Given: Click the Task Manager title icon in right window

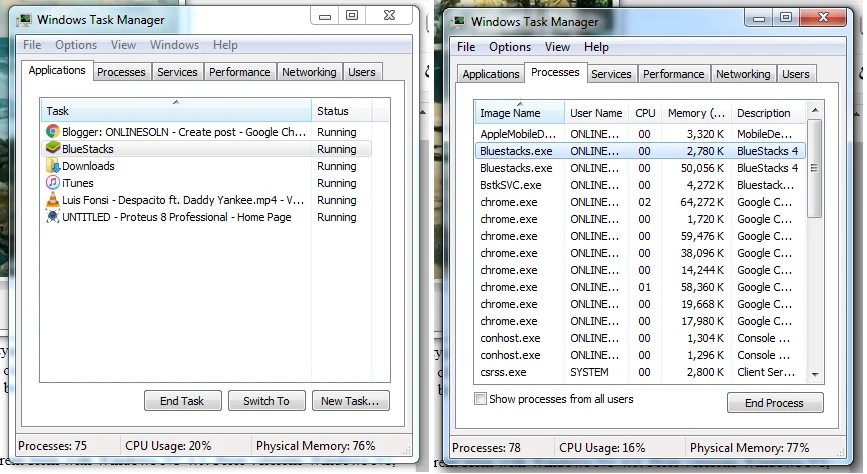Looking at the screenshot, I should click(458, 22).
